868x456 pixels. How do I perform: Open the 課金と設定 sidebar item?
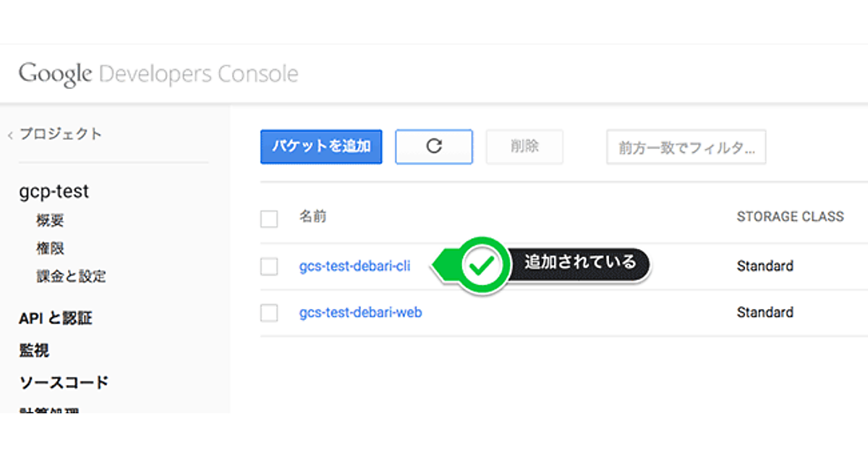71,276
